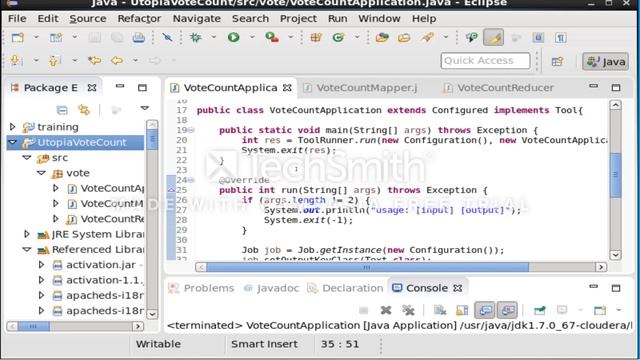Click the New Java Class icon

(338, 38)
